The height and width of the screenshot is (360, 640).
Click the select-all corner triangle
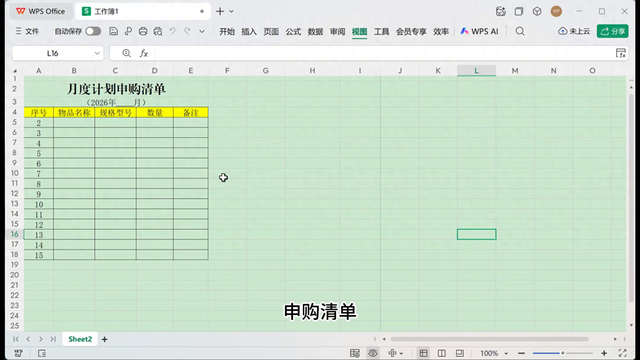(x=15, y=71)
